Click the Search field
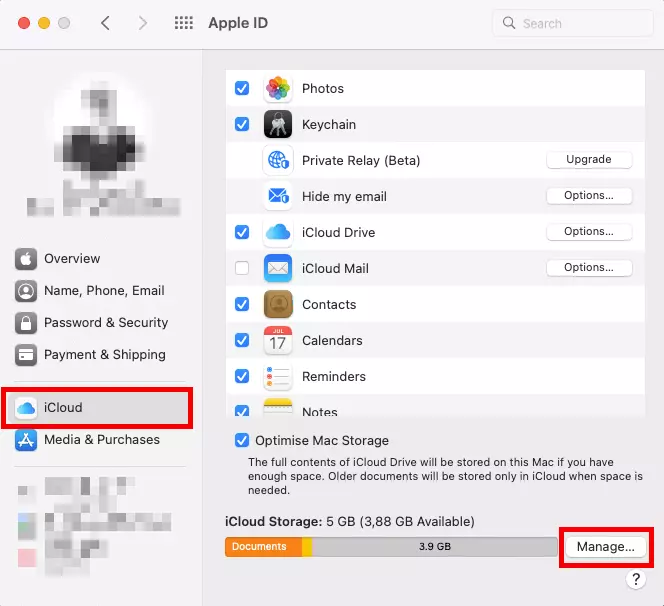Viewport: 664px width, 606px height. point(570,23)
